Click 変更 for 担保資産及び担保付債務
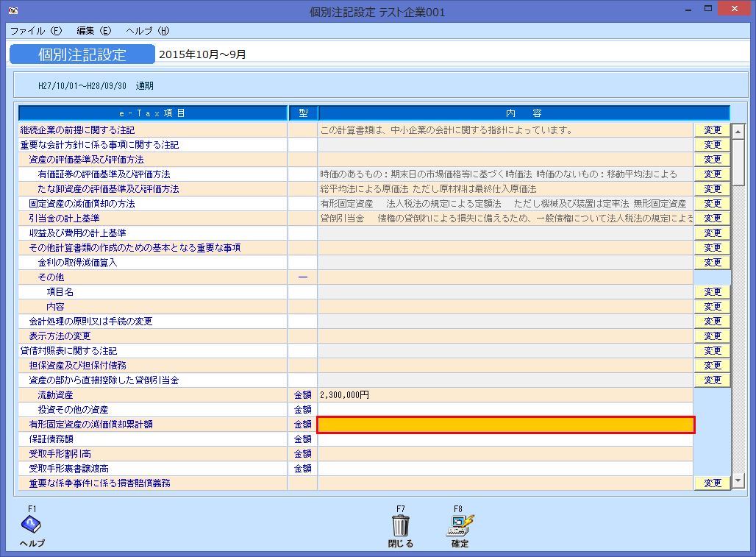The width and height of the screenshot is (756, 557). pyautogui.click(x=711, y=365)
